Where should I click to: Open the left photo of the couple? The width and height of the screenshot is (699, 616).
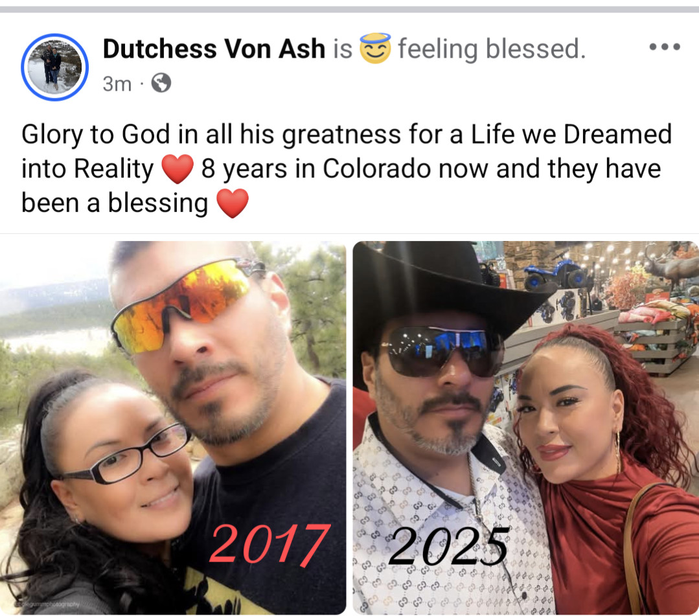point(173,428)
